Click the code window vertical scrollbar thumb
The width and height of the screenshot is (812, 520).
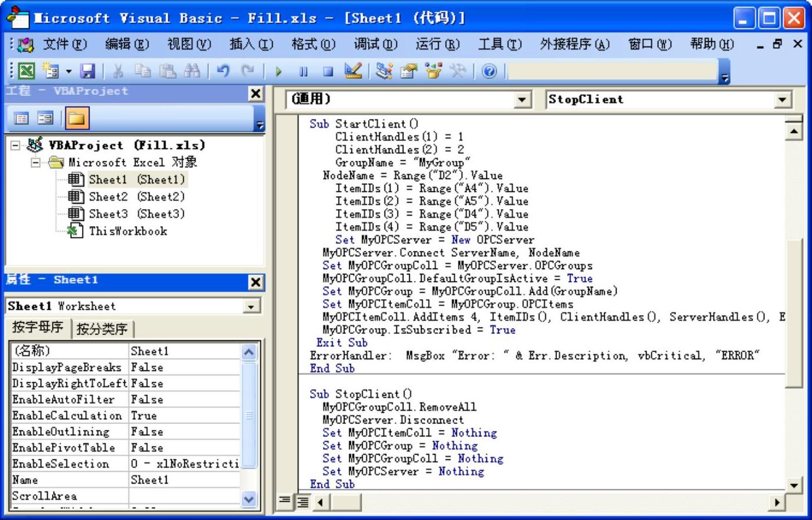pos(794,313)
